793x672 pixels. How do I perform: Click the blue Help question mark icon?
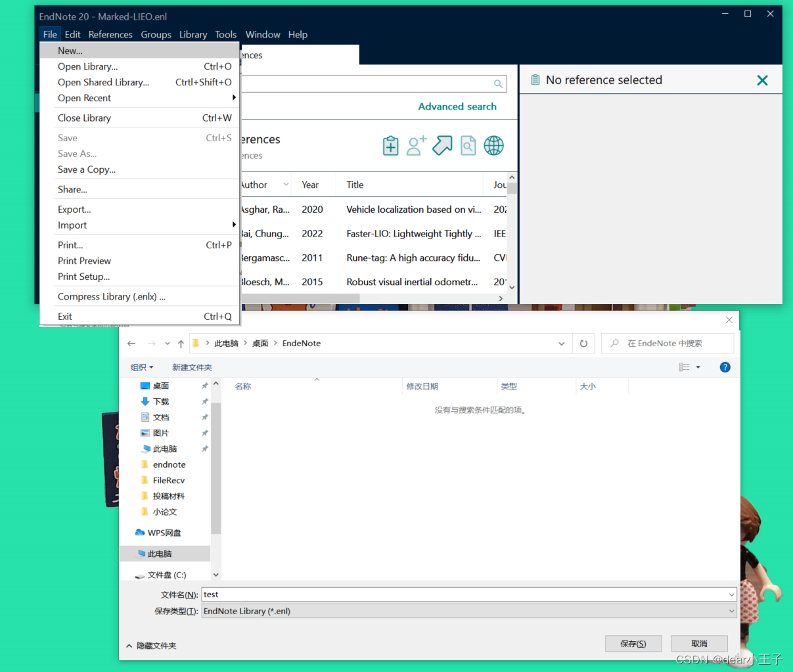pos(725,367)
